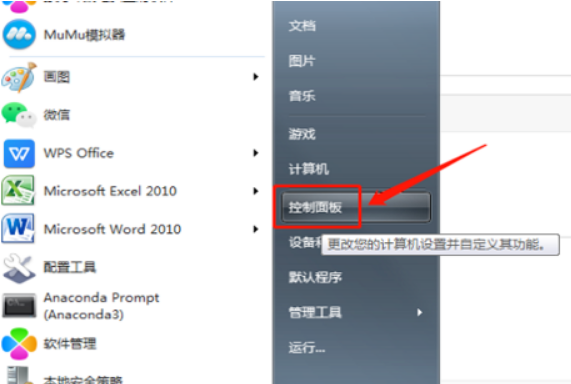Screen dimensions: 571x384
Task: Expand the 管理工具 submenu arrow
Action: 420,312
